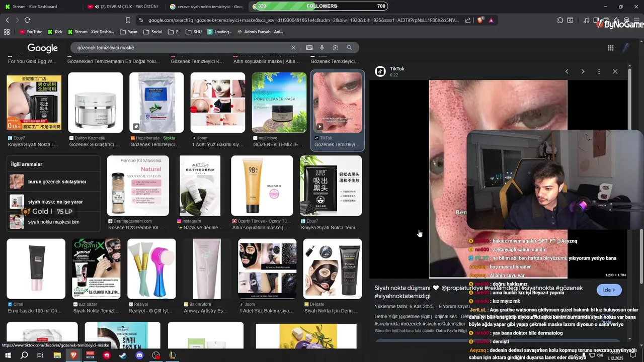The image size is (644, 362).
Task: Open the Ebuy7 Kniyea top-row image result
Action: (34, 103)
